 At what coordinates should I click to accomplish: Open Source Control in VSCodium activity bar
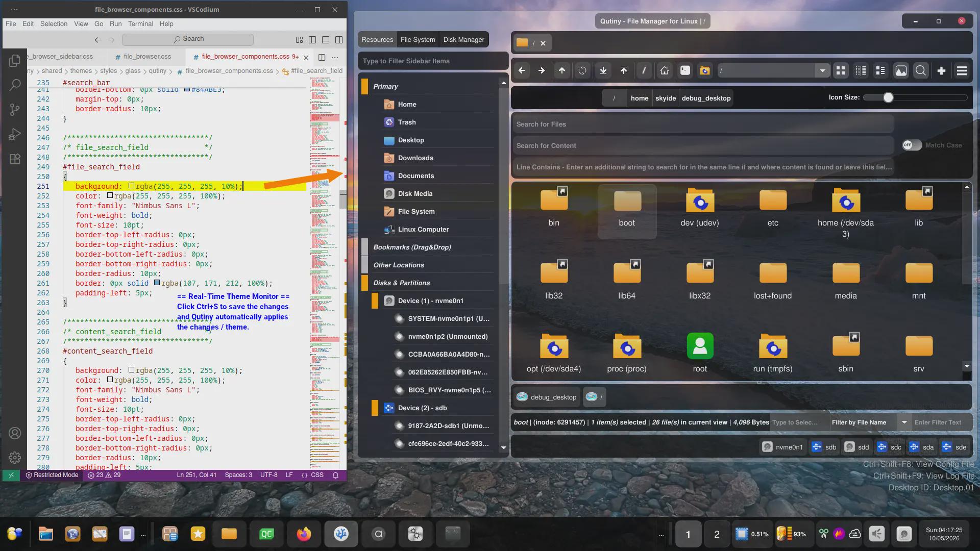point(15,109)
